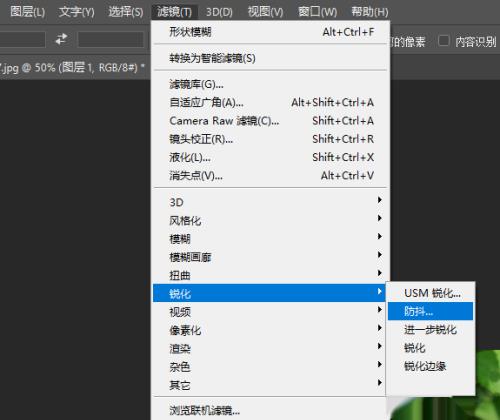Image resolution: width=500 pixels, height=420 pixels.
Task: Open the 选择(S) menu
Action: (126, 12)
